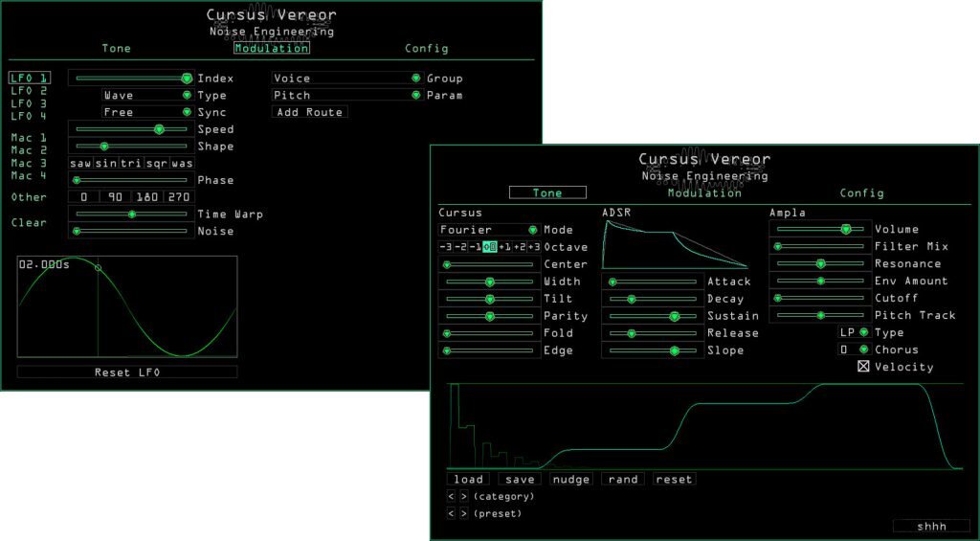Adjust the Sustain slider
Screen dimensions: 980x541
point(653,317)
